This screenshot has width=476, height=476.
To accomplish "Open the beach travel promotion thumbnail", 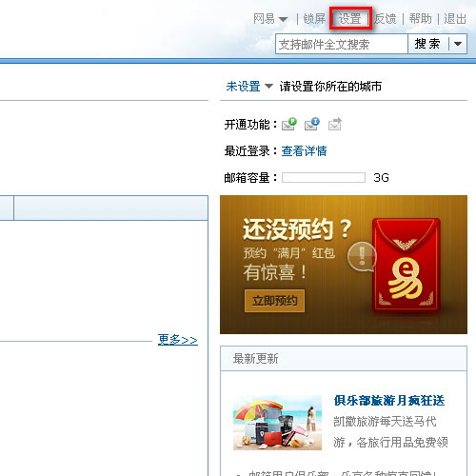I will click(277, 423).
